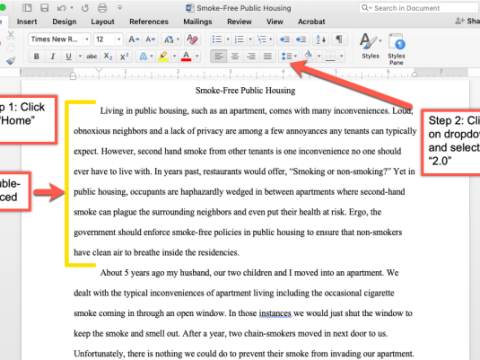Open the undo history dropdown arrow
The image size is (480, 360).
pyautogui.click(x=72, y=8)
